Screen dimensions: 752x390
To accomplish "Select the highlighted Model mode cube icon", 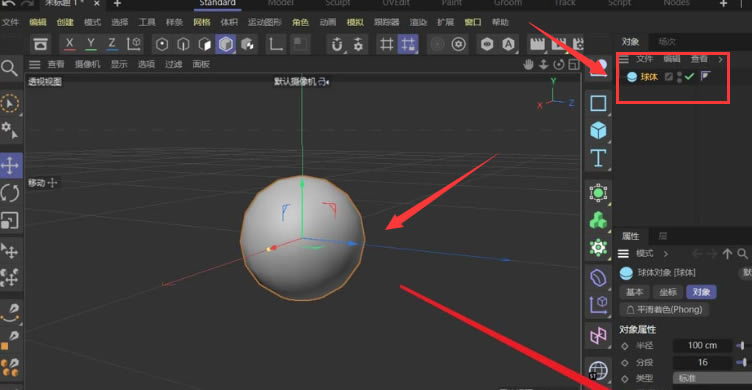I will tap(225, 45).
